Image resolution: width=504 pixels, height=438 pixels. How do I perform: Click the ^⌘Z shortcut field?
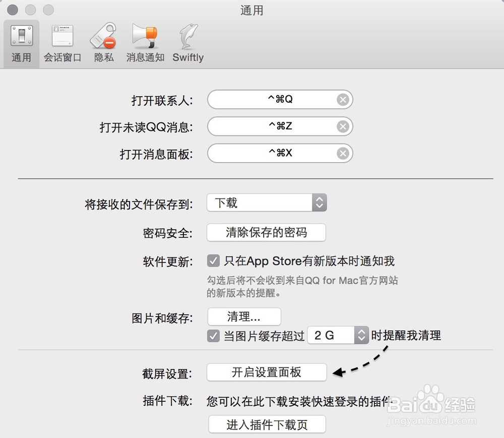(280, 126)
